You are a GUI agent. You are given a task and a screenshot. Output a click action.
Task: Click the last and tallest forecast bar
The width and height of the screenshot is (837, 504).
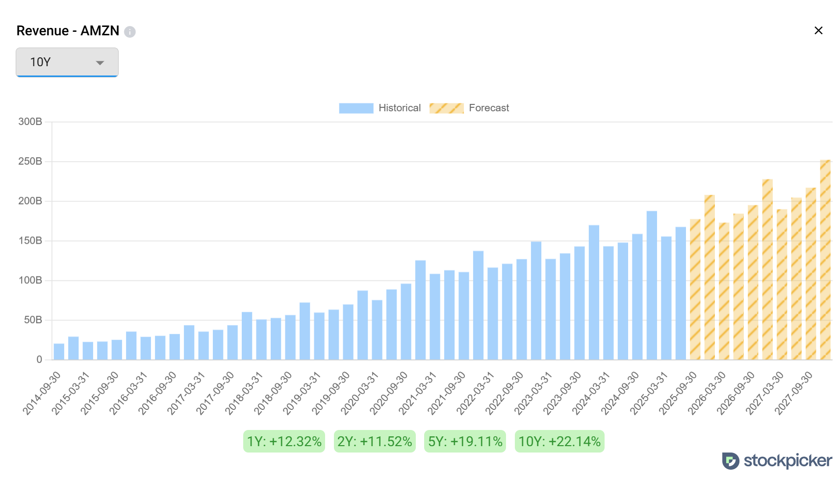825,260
